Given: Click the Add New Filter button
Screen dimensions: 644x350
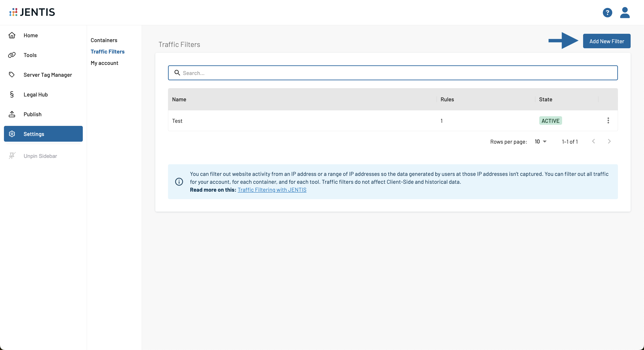Looking at the screenshot, I should pyautogui.click(x=607, y=41).
